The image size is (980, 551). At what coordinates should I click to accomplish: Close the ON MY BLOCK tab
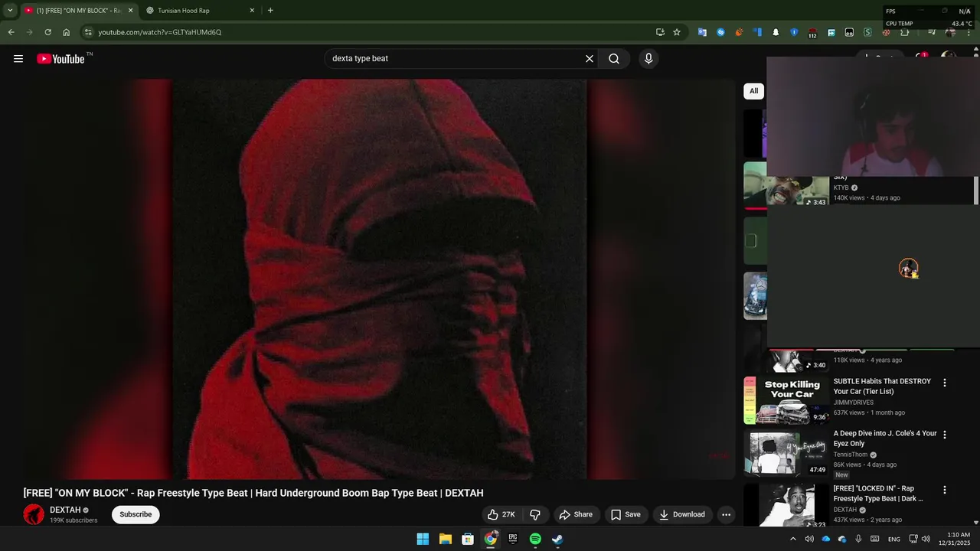(x=130, y=11)
